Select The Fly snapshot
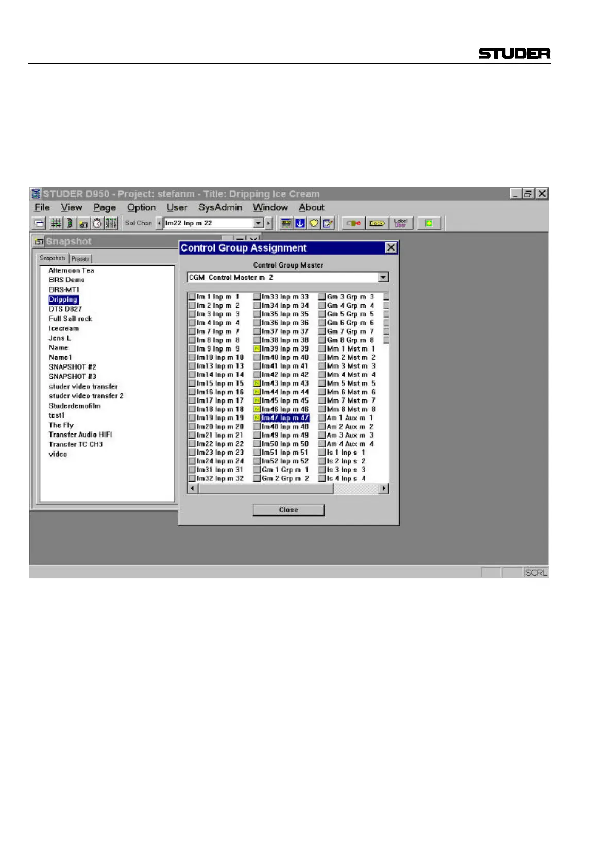This screenshot has width=613, height=868. click(x=61, y=425)
